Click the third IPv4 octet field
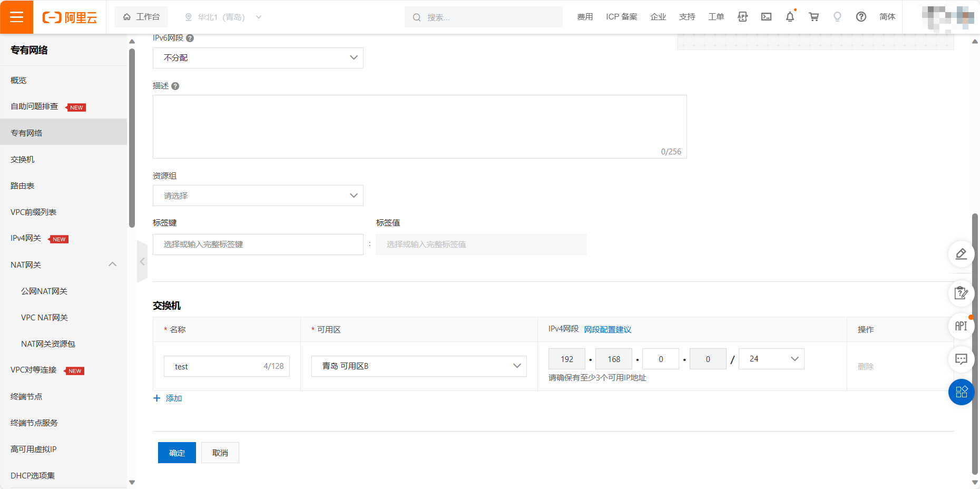 (661, 359)
